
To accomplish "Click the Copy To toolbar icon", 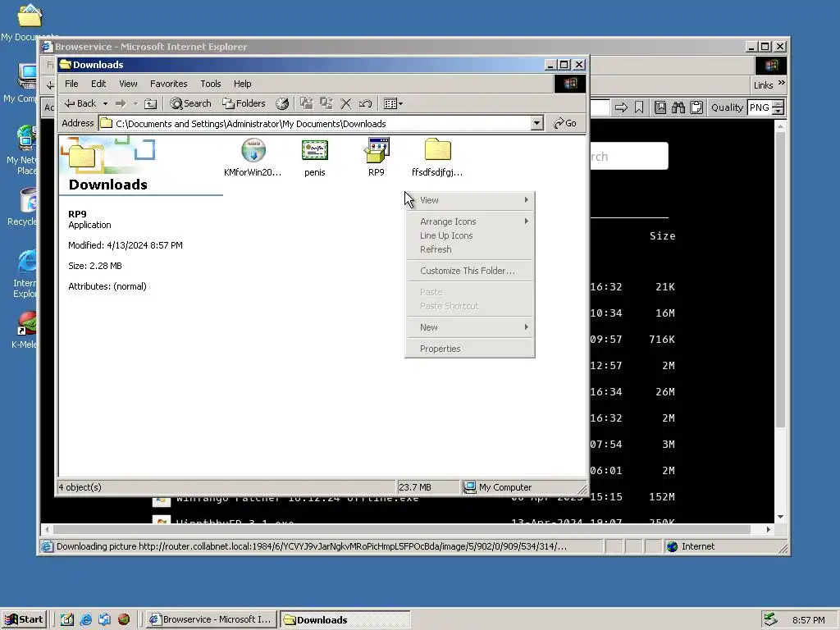I will [326, 103].
